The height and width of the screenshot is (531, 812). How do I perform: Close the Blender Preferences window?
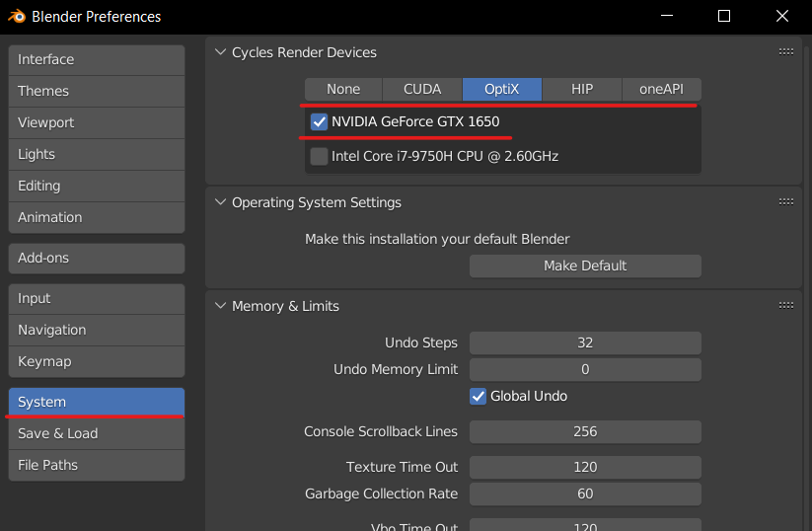pyautogui.click(x=782, y=16)
